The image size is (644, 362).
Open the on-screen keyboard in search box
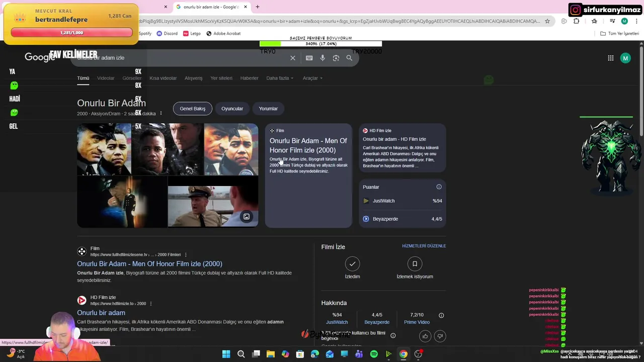point(309,58)
